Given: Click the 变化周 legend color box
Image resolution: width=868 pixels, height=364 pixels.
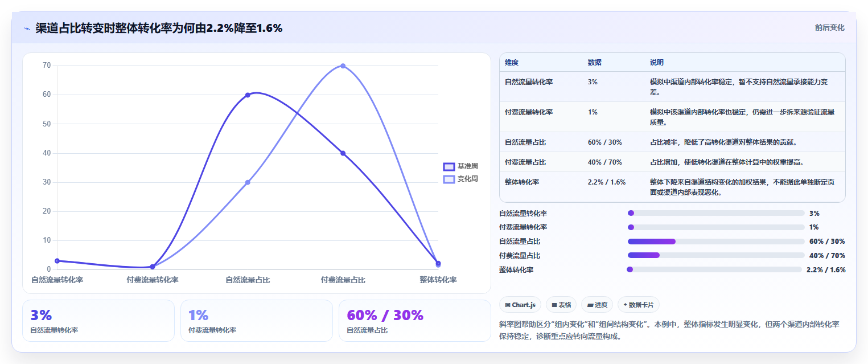Looking at the screenshot, I should pyautogui.click(x=449, y=179).
